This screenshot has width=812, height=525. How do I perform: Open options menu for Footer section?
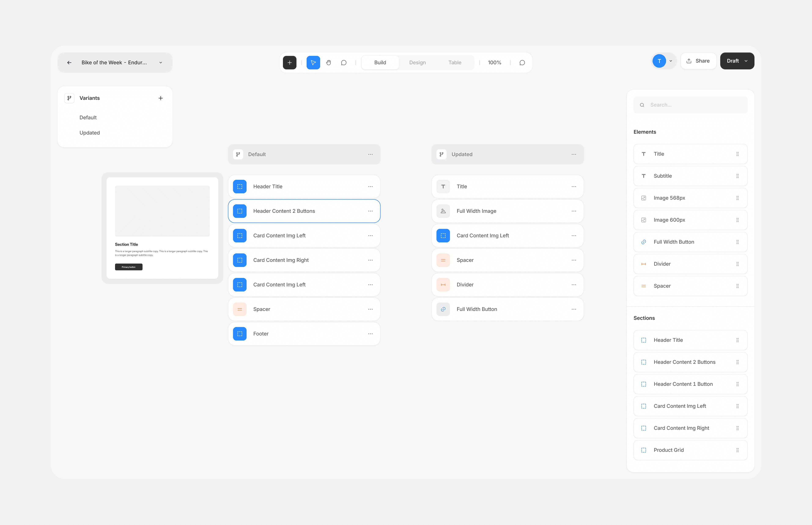tap(370, 334)
